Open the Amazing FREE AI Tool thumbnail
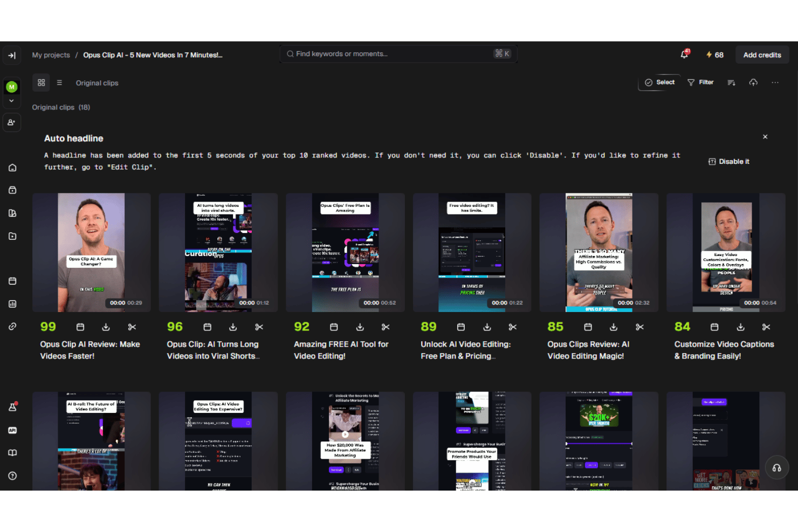Image resolution: width=798 pixels, height=532 pixels. click(x=345, y=252)
